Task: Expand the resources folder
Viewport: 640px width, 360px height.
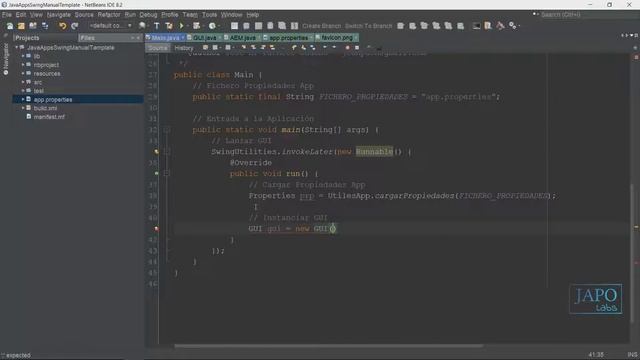Action: point(23,73)
